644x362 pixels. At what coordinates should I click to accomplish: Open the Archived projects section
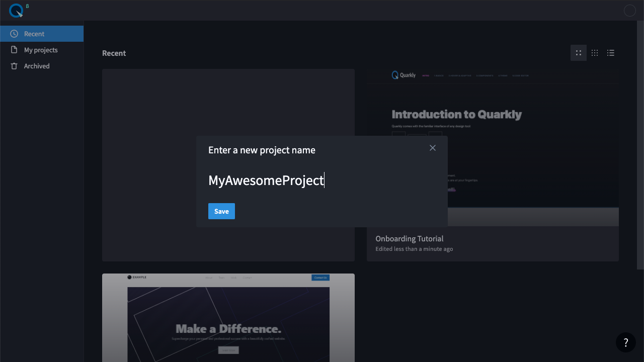pos(37,66)
